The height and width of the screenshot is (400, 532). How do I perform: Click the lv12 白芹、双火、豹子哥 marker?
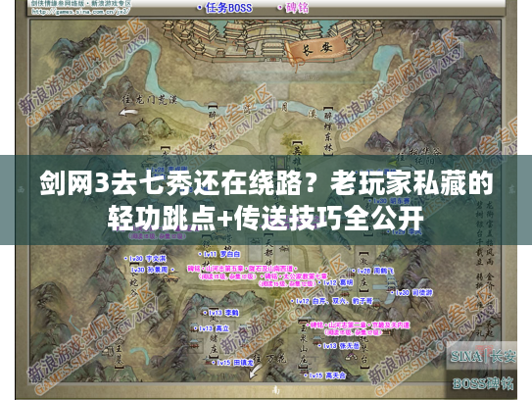(332, 301)
